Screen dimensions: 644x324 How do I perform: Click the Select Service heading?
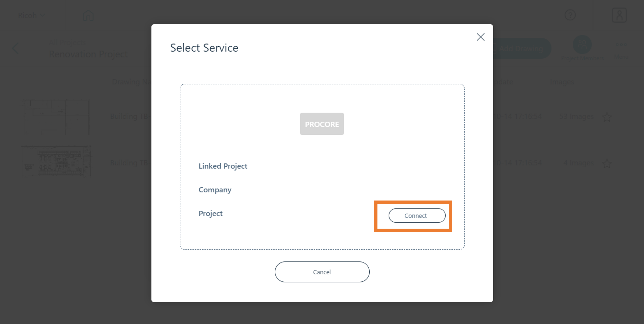(204, 48)
